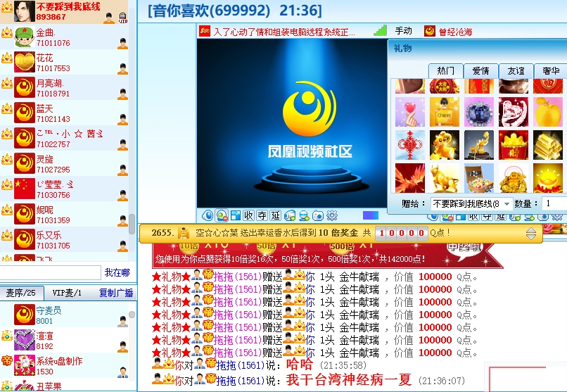
Task: Click the VIP badge icon on the top user row
Action: click(x=123, y=18)
